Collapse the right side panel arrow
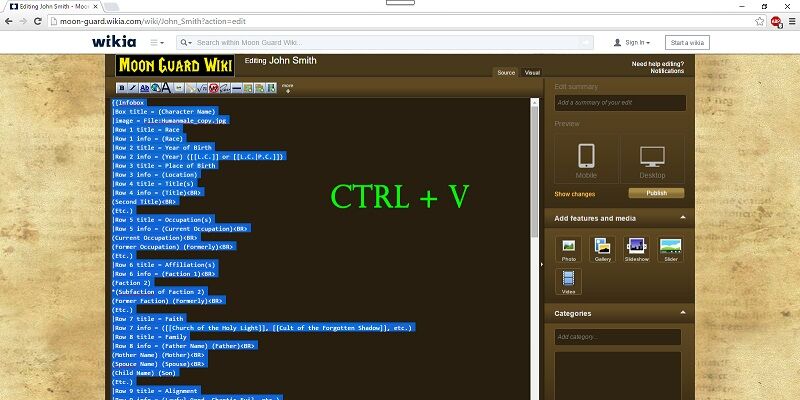 click(541, 264)
